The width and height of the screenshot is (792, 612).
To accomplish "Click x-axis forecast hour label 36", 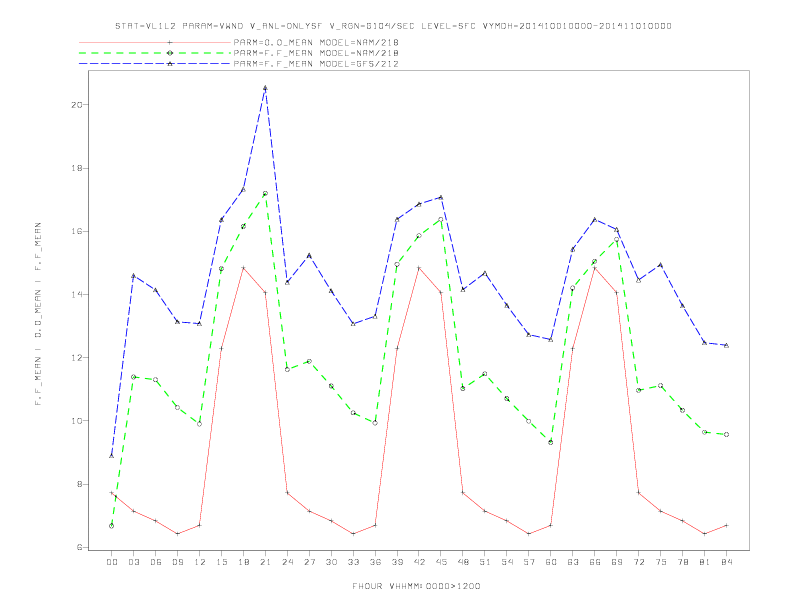I will 375,562.
